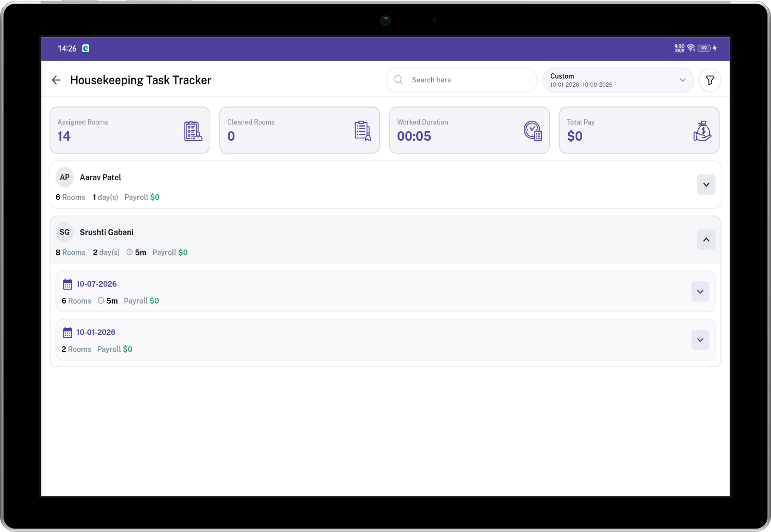This screenshot has height=532, width=771.
Task: Click the 14 assigned rooms value
Action: pos(64,136)
